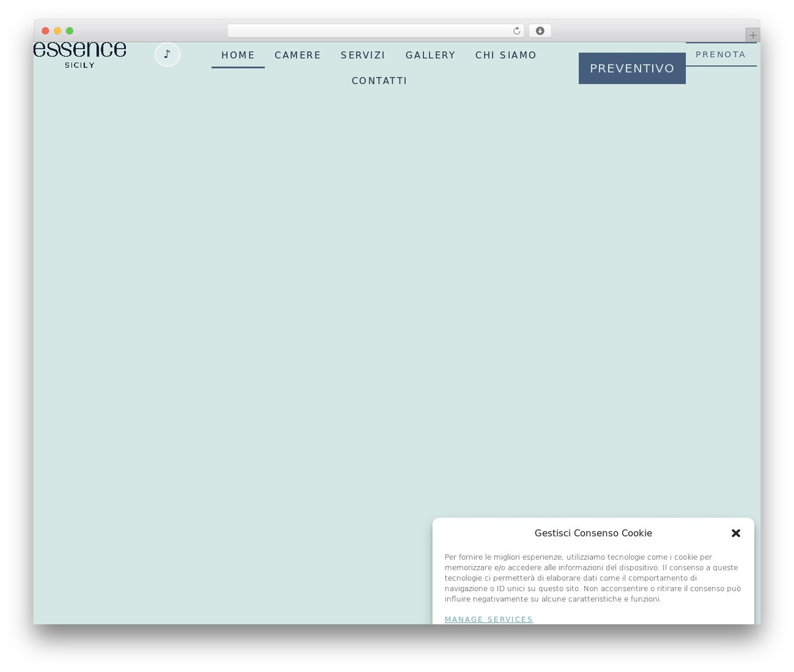Open the Contatti menu item
Screen dimensions: 794x672
click(x=379, y=81)
